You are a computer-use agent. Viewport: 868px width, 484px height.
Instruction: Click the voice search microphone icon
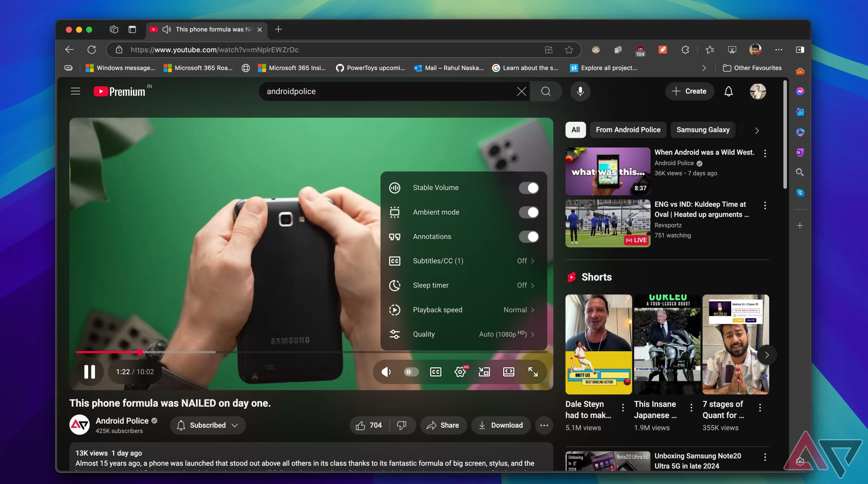(x=580, y=91)
